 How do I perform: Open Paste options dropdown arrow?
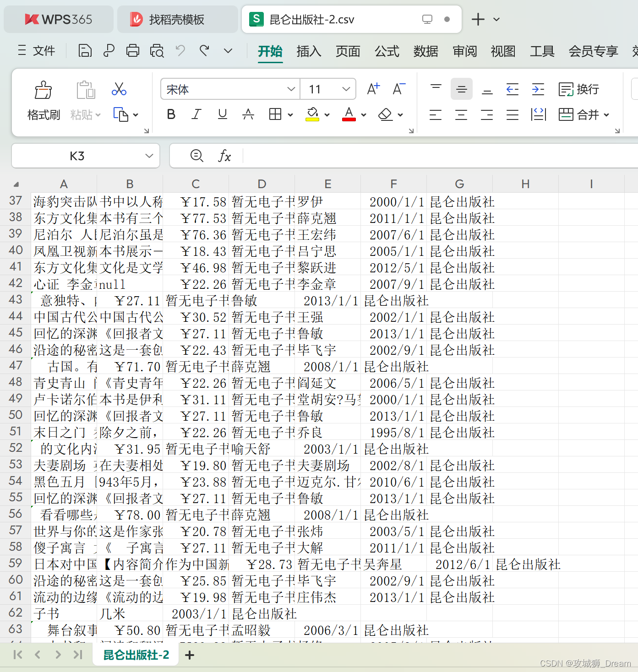coord(98,115)
